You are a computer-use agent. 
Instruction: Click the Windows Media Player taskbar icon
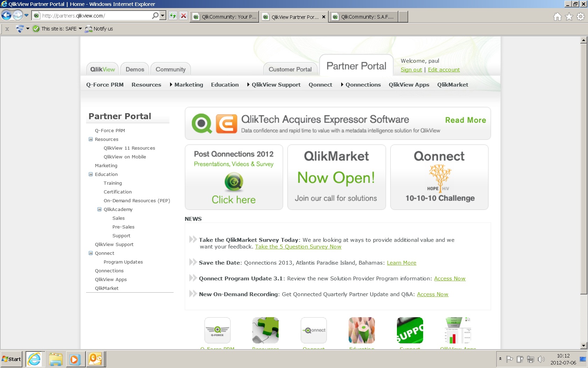coord(75,359)
